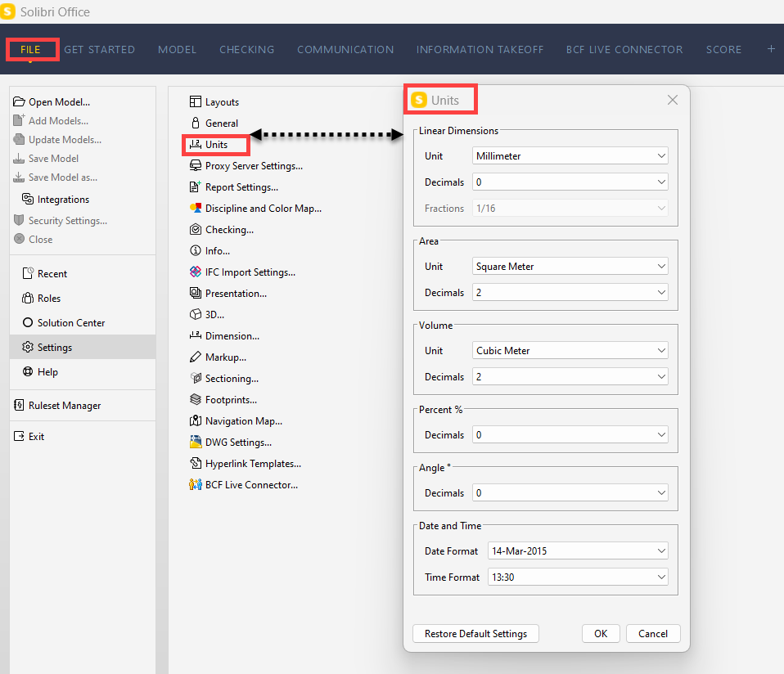Cancel the Units dialog
Viewport: 784px width, 674px height.
tap(652, 634)
